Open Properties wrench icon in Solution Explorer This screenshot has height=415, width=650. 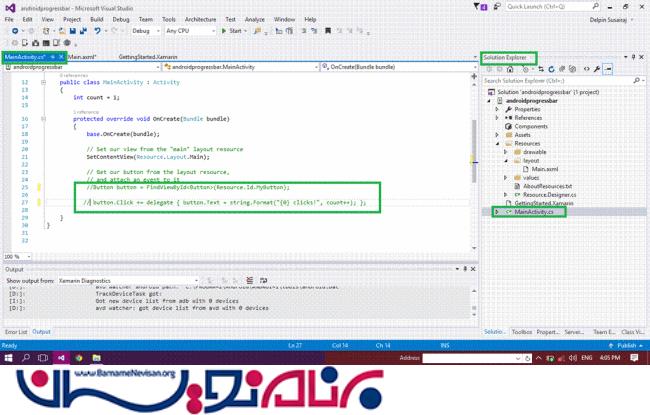click(x=596, y=69)
